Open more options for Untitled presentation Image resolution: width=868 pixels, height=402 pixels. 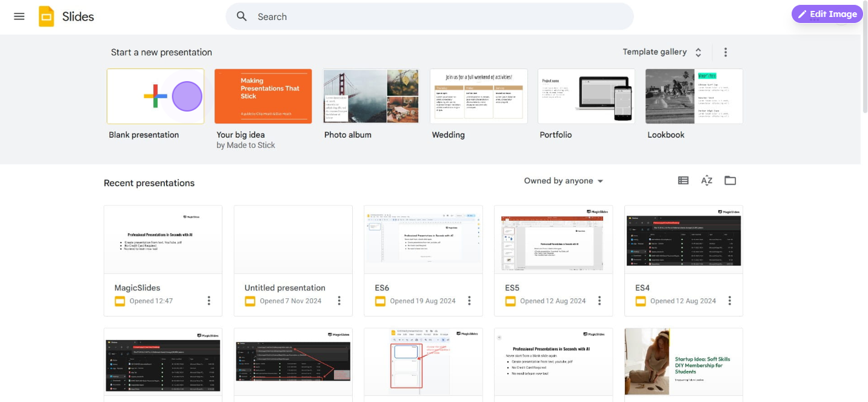tap(339, 301)
